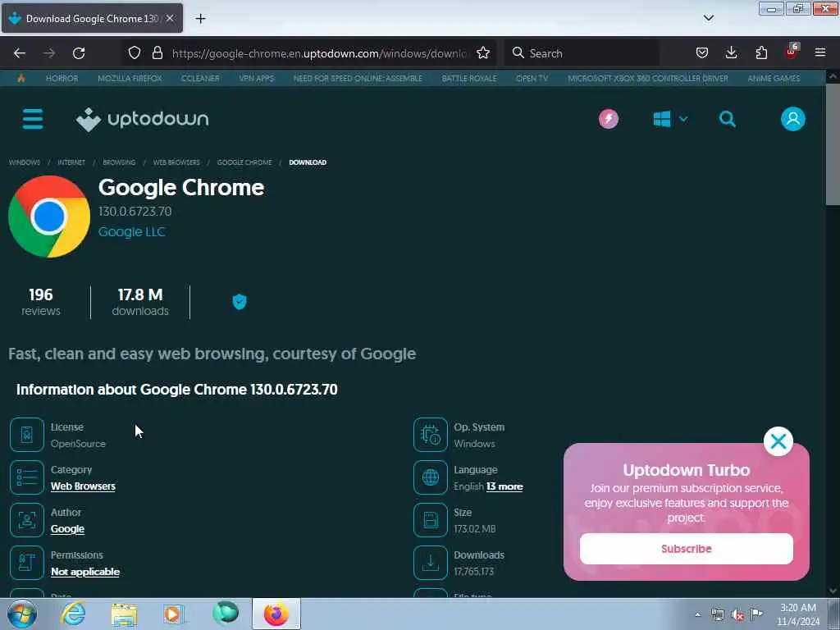Expand the platform selector chevron

coord(683,119)
